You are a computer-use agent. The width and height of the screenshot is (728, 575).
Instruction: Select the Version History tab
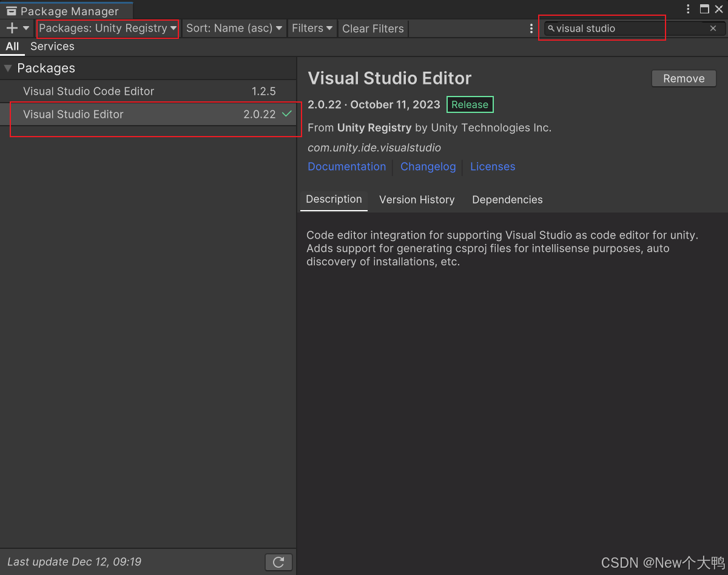tap(417, 200)
